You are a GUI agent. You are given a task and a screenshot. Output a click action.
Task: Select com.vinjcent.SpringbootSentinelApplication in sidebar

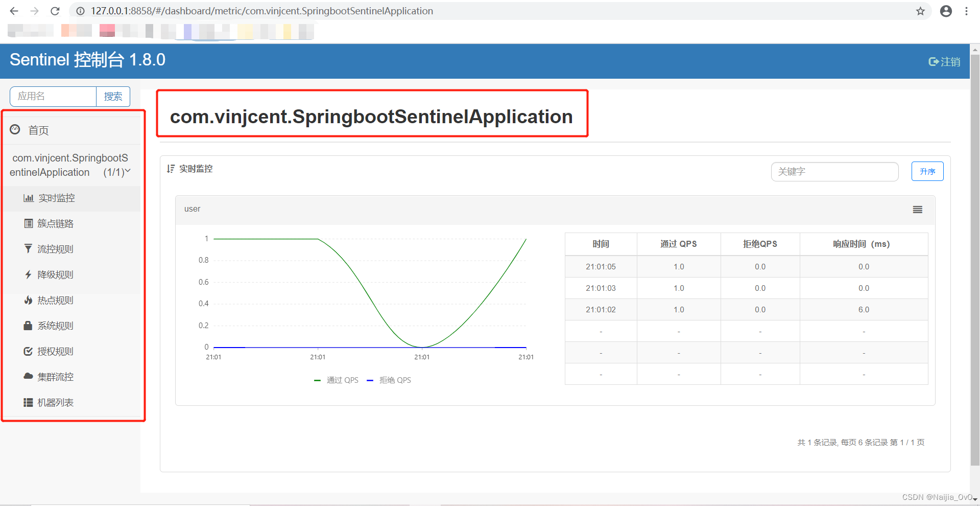tap(70, 165)
